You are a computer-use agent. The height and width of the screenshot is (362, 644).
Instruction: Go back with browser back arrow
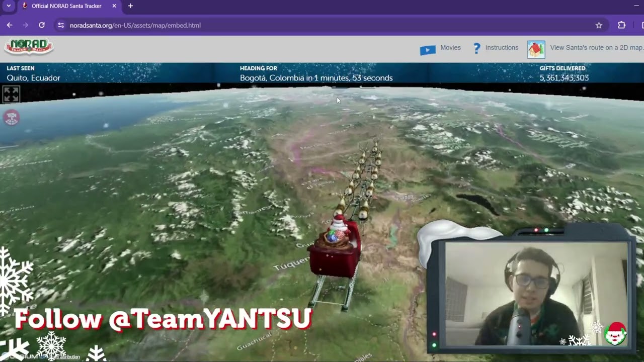click(x=10, y=25)
